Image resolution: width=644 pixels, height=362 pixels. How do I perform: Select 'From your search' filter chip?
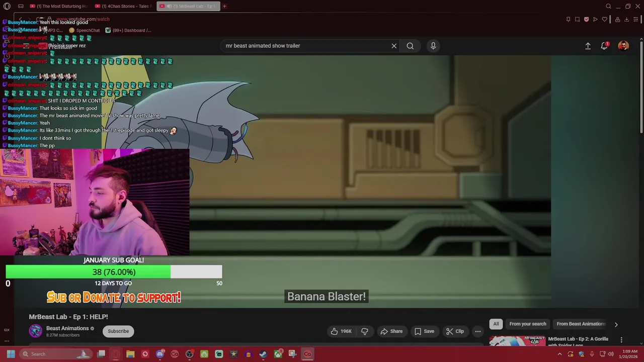click(x=528, y=324)
